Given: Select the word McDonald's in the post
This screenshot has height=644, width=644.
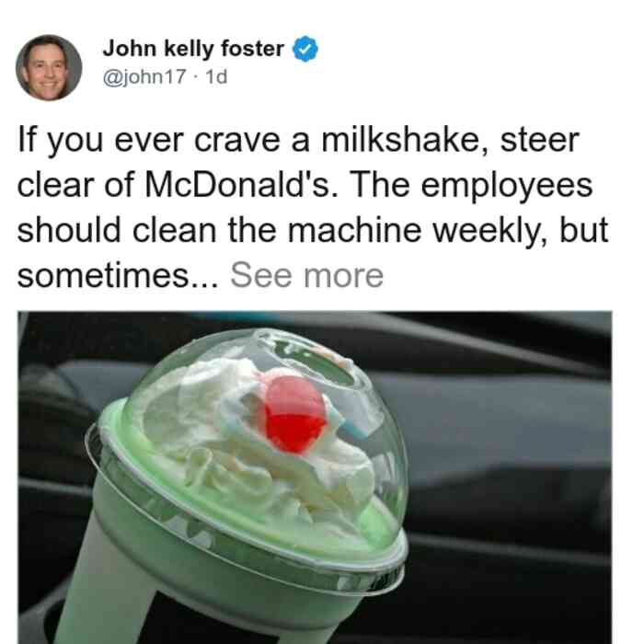Looking at the screenshot, I should click(x=237, y=185).
